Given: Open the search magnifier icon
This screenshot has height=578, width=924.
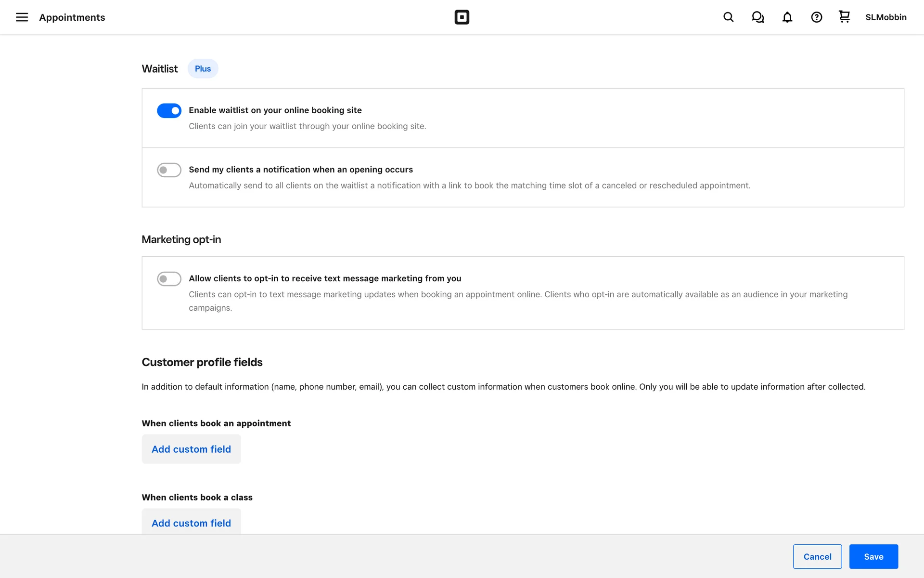Looking at the screenshot, I should pyautogui.click(x=728, y=17).
